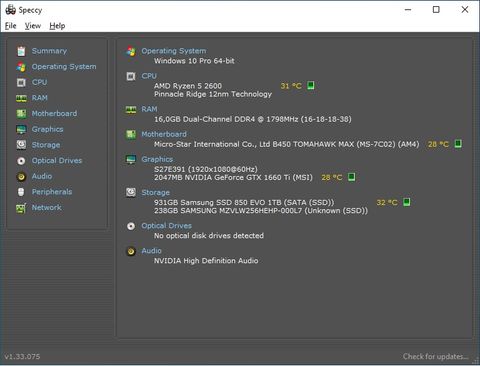Screen dimensions: 480x366
Task: Click the 'S27E391 (1920x1080@60Hz)' monitor line
Action: tap(206, 169)
